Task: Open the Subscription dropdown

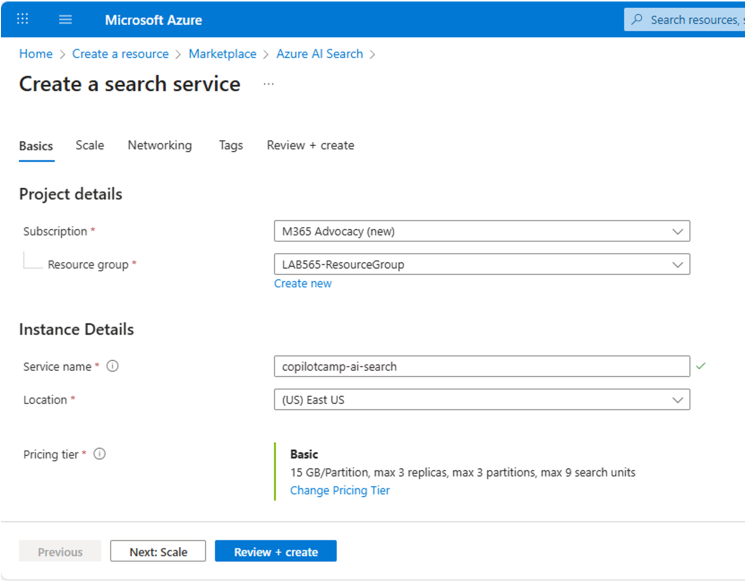Action: (x=482, y=231)
